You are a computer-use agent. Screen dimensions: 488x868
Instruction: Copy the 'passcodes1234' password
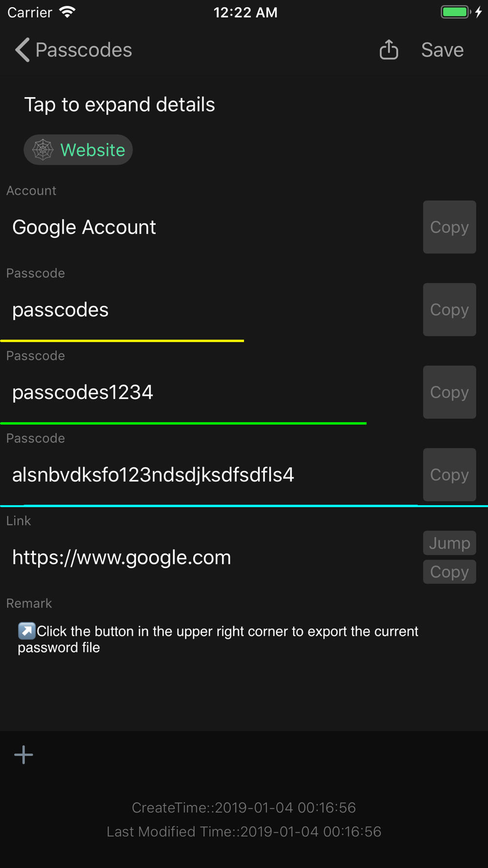pyautogui.click(x=449, y=392)
